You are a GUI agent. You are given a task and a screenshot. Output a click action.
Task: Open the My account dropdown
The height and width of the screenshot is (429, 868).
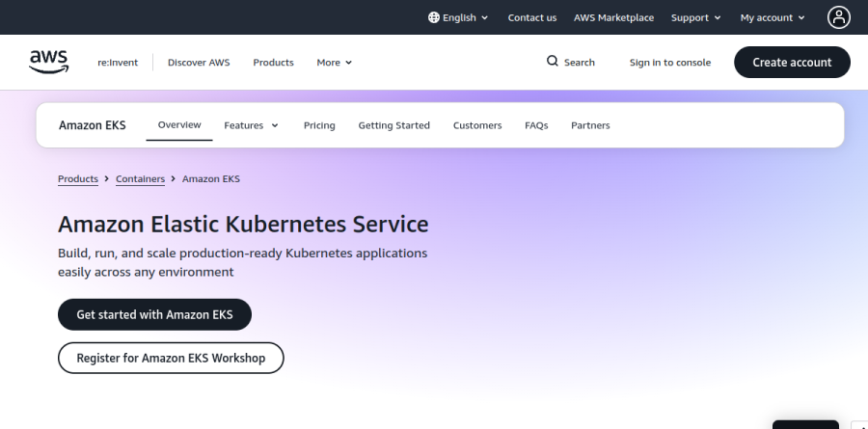[x=773, y=17]
